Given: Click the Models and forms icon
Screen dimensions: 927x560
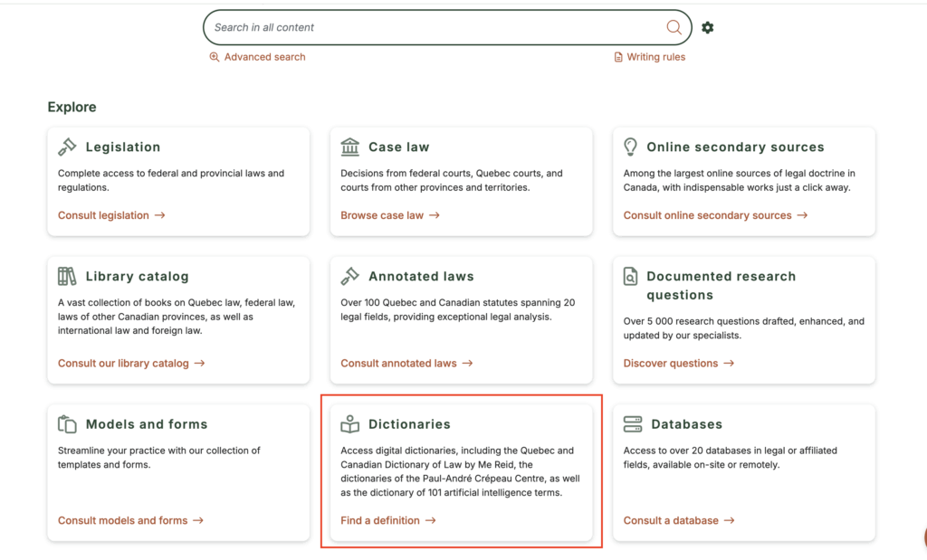Looking at the screenshot, I should (68, 424).
